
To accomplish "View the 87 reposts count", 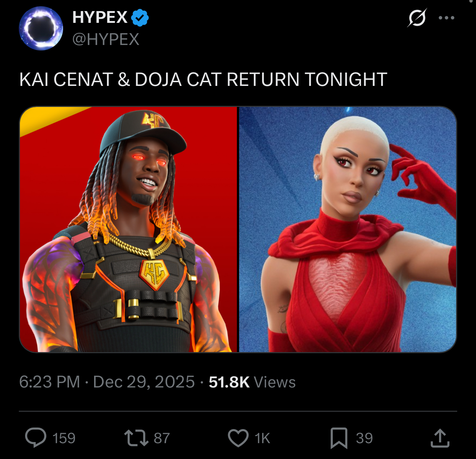I will [x=162, y=438].
